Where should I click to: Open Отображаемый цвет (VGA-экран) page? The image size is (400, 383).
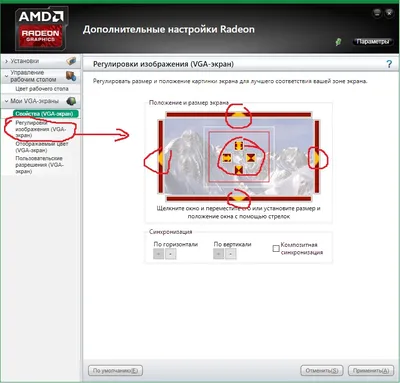click(42, 147)
